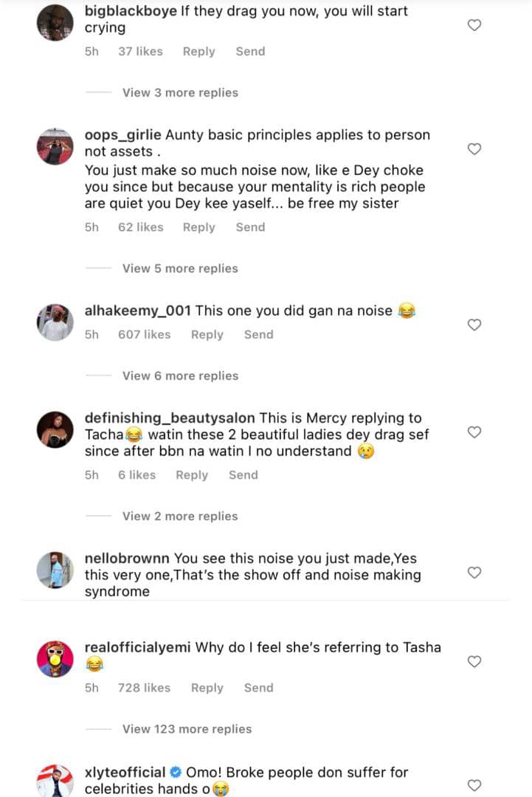Send realofficialyemi's comment
Viewport: 532px width, 797px height.
tap(258, 688)
